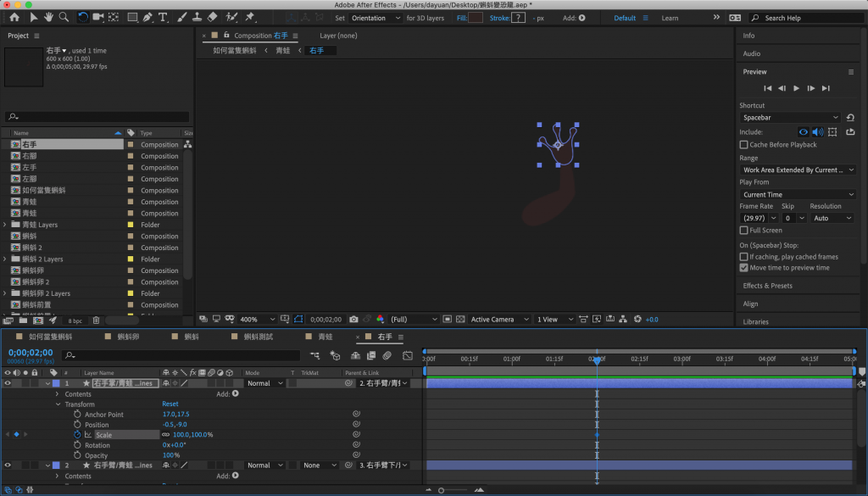
Task: Open the 400% magnification dropdown
Action: pos(258,320)
